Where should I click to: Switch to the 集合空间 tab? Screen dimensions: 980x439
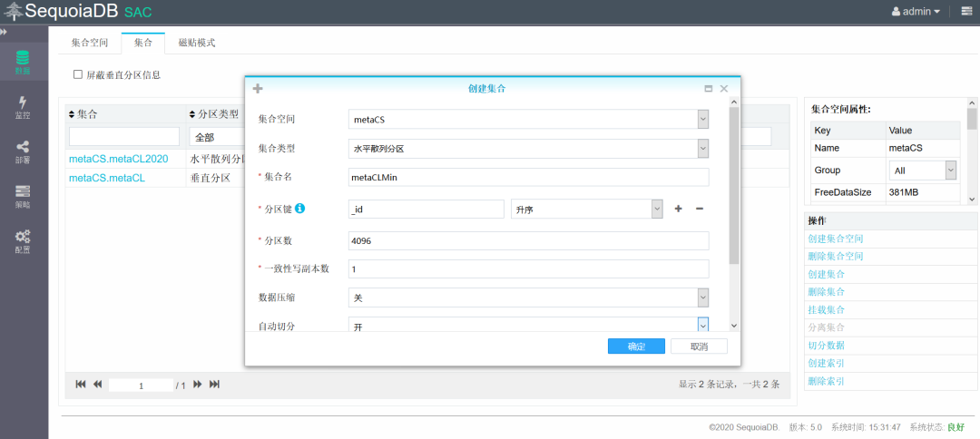tap(90, 43)
